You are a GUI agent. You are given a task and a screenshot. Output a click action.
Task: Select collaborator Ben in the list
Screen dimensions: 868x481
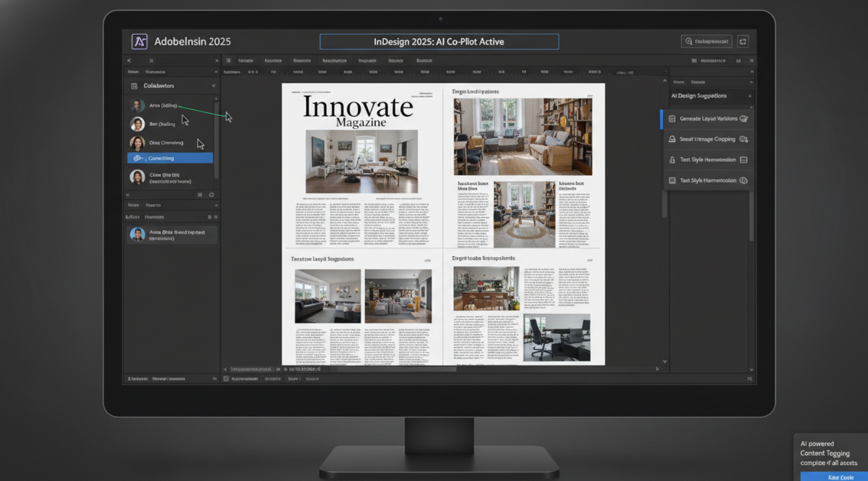tap(162, 124)
